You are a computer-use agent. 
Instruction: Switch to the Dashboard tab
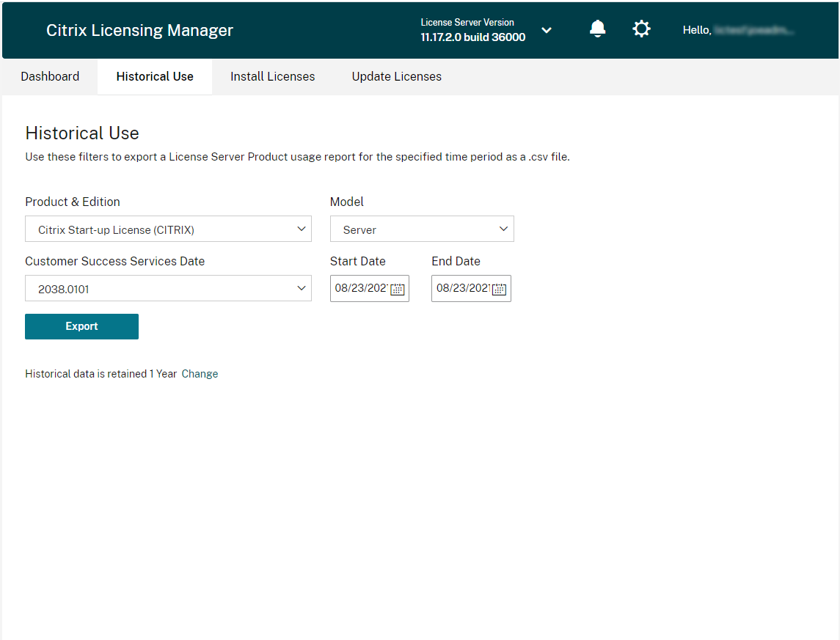50,77
